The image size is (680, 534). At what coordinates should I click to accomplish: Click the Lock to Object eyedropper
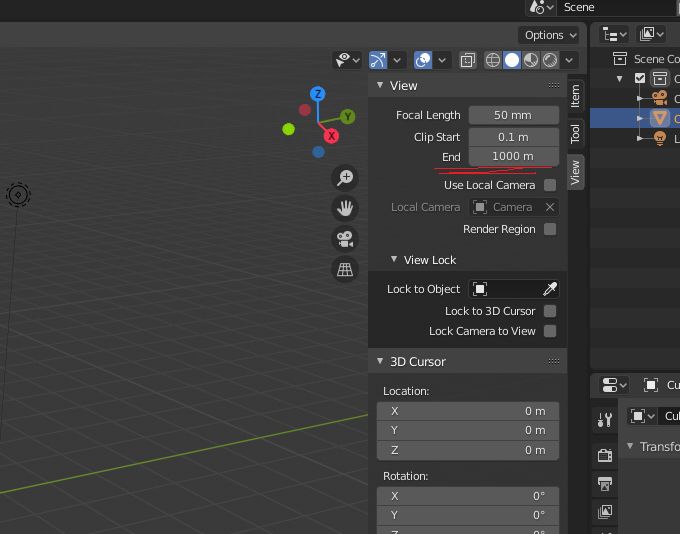point(549,289)
